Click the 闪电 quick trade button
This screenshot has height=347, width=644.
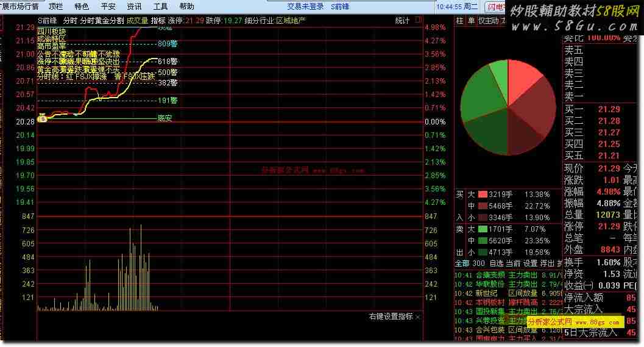[496, 7]
